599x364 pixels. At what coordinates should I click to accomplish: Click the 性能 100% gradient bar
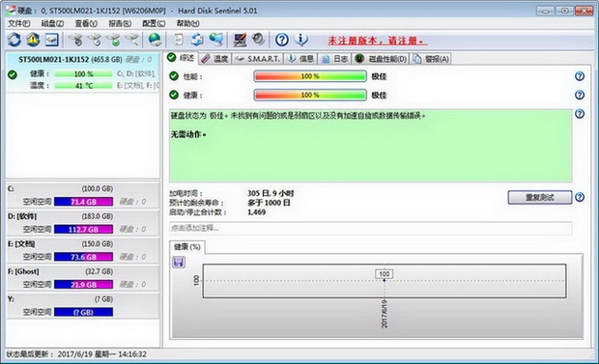click(310, 76)
